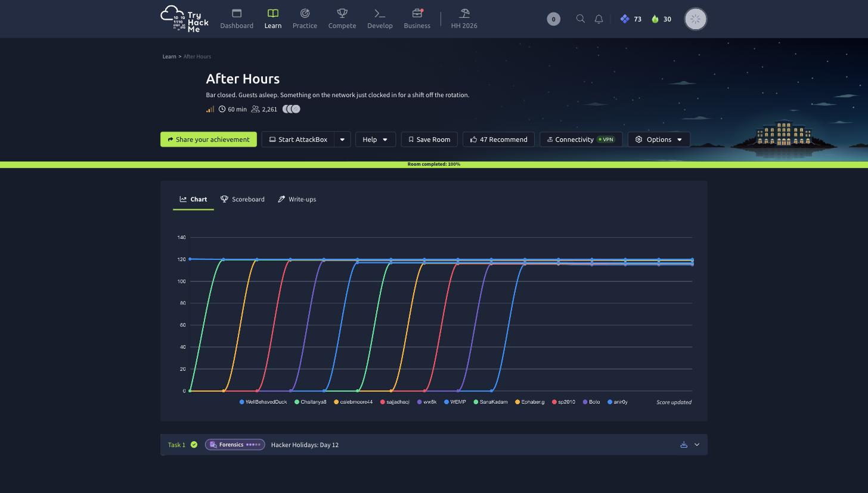The width and height of the screenshot is (868, 493).
Task: Toggle SanaKadam legend series
Action: point(491,402)
